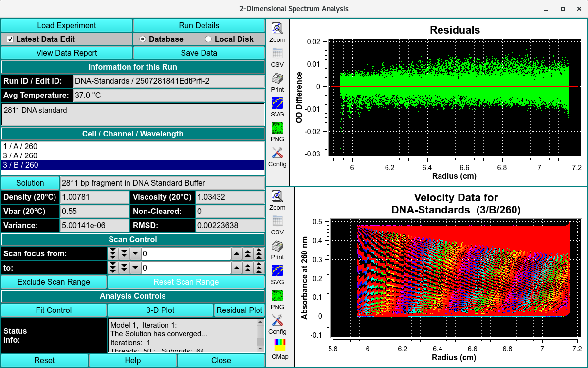Click the Scan focus from input field

click(x=186, y=254)
